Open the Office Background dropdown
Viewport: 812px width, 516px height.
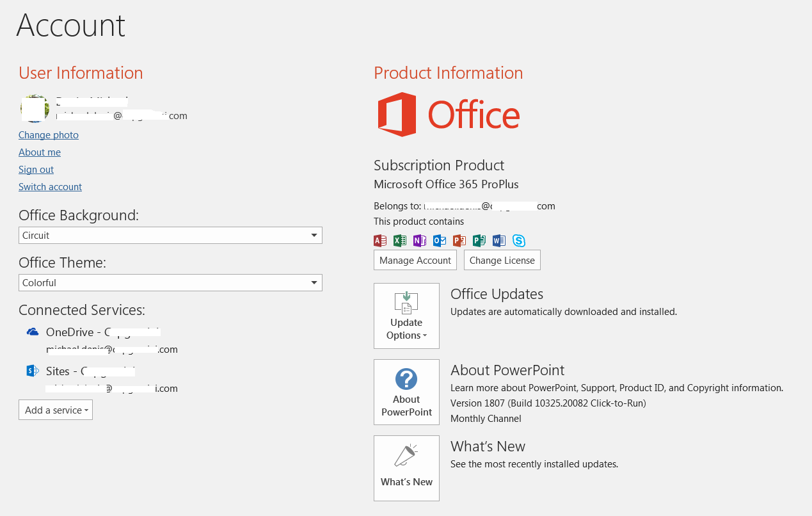pyautogui.click(x=170, y=236)
